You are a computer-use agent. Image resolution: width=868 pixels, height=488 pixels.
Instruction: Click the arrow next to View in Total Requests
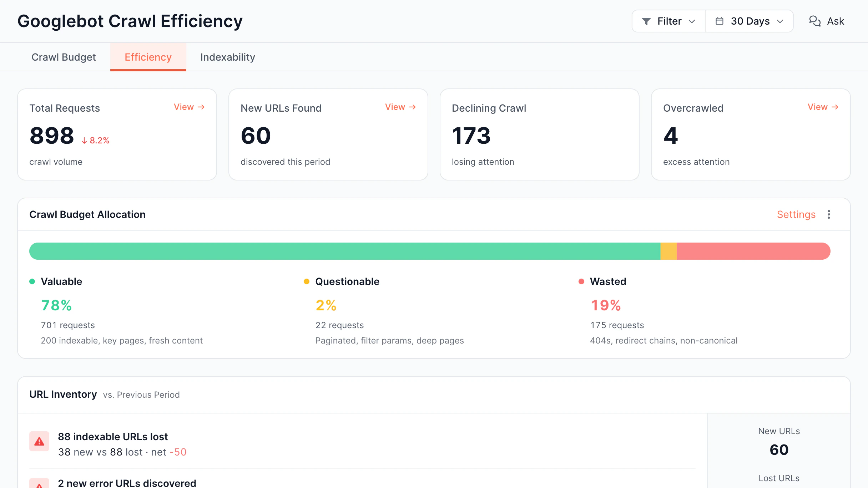(x=201, y=107)
